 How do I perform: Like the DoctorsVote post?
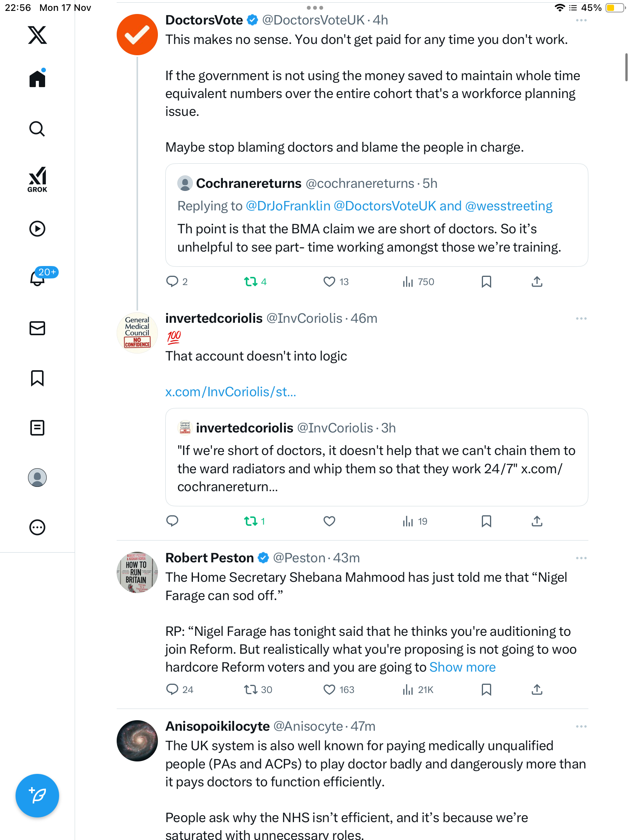coord(329,282)
